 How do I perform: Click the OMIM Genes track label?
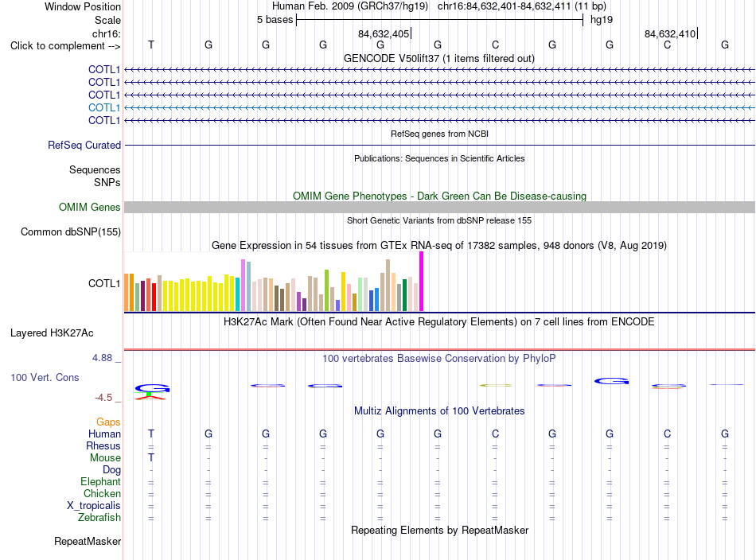[89, 208]
